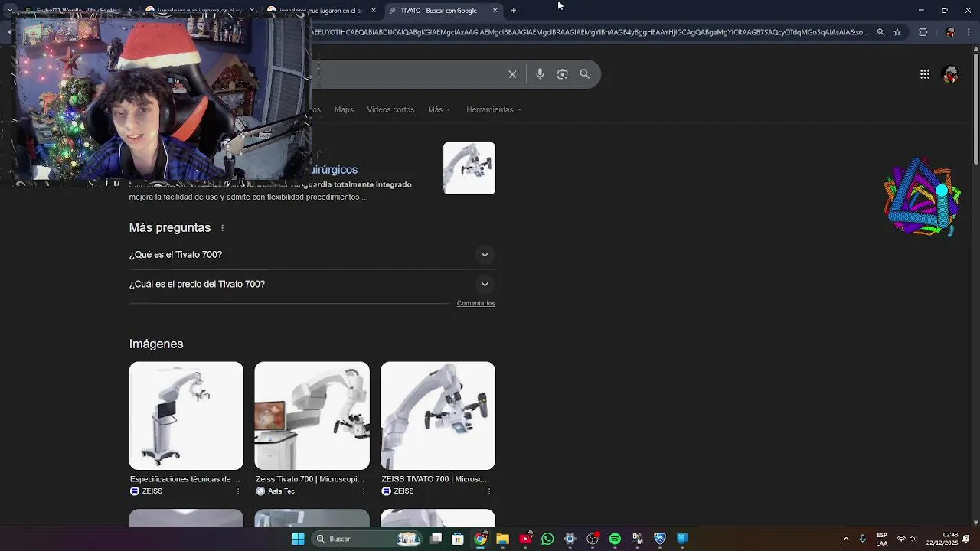Open microscope thumbnail beside top search result
The image size is (980, 551).
click(469, 168)
